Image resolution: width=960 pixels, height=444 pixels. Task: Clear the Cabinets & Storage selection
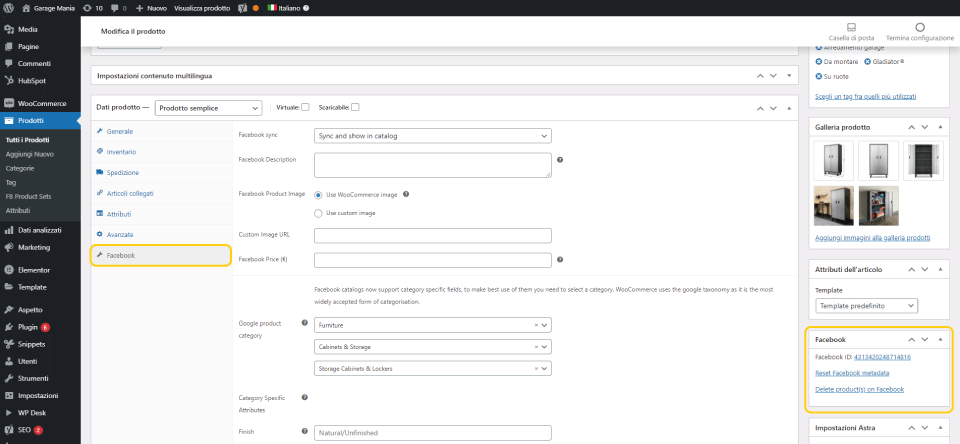click(x=536, y=347)
